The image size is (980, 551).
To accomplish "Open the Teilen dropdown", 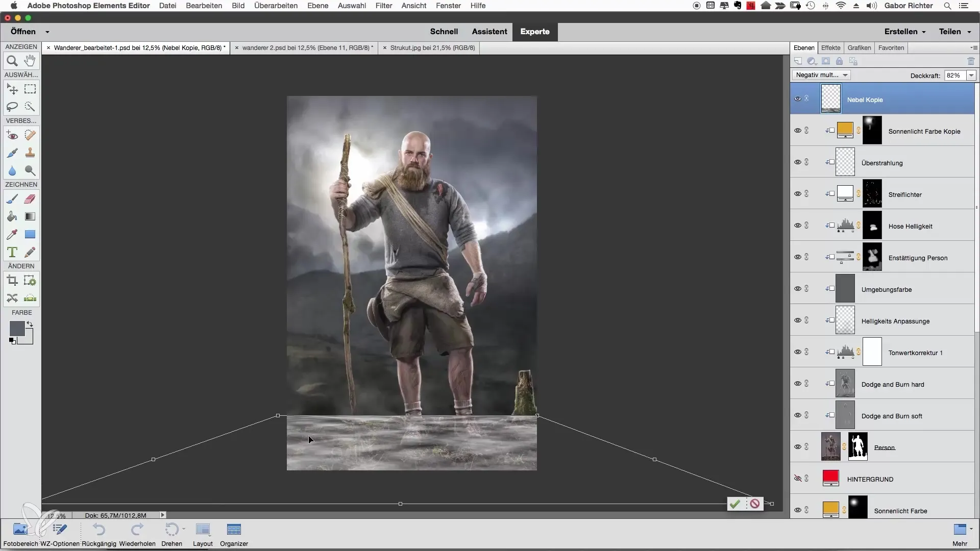I will (x=954, y=32).
